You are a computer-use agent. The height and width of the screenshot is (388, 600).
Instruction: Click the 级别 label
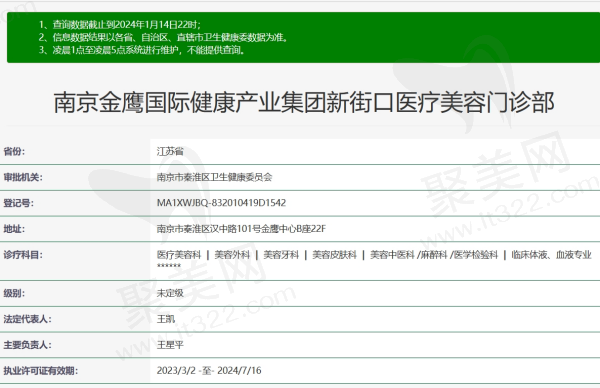click(14, 293)
